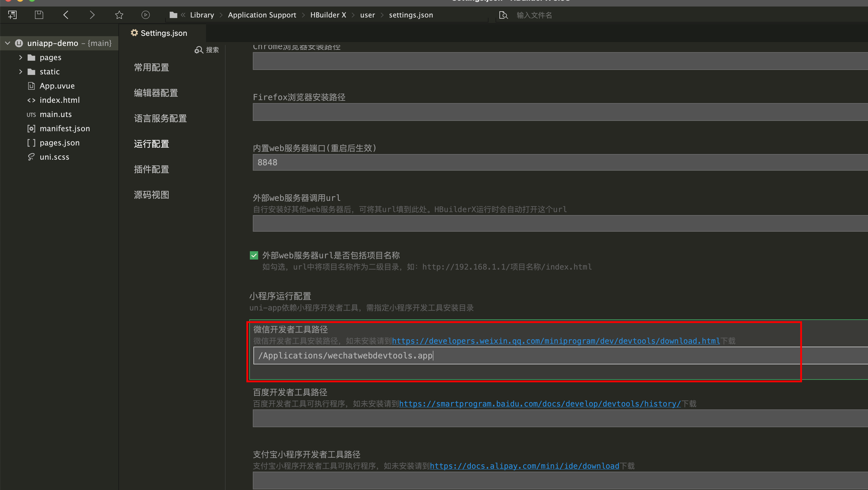Click the save icon in the toolbar
868x490 pixels.
tap(39, 15)
